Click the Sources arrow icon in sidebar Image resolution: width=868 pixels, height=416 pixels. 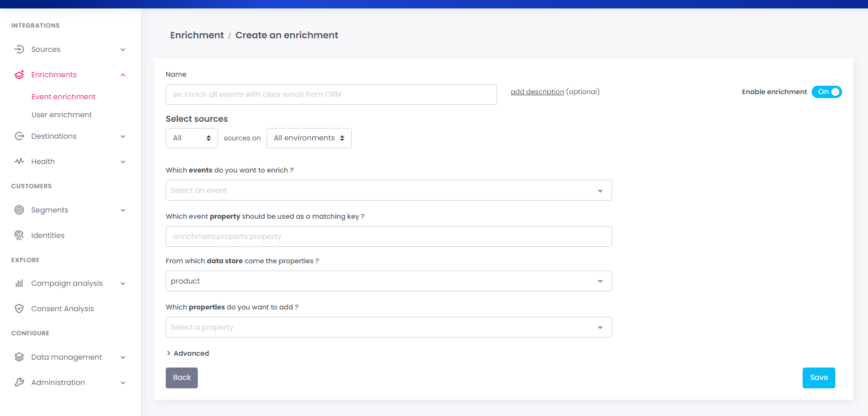point(19,50)
